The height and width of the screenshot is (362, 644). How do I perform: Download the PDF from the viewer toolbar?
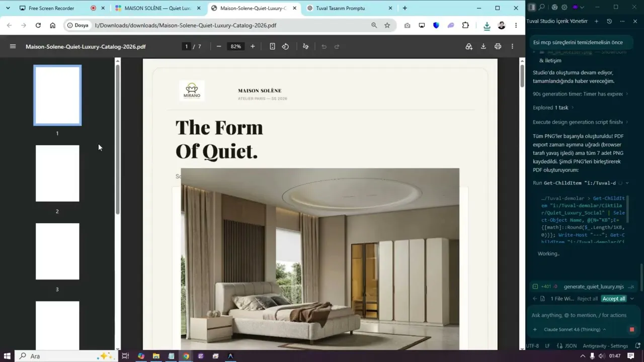[483, 46]
